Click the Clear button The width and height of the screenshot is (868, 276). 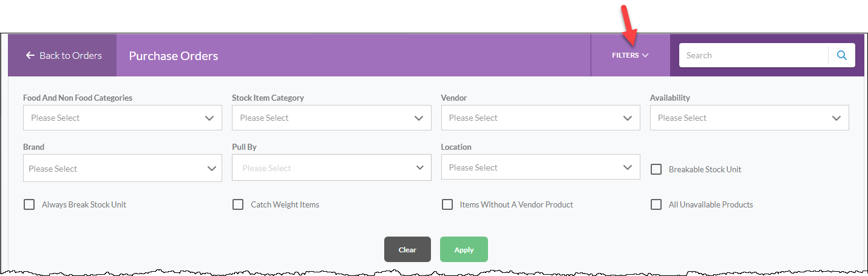(x=407, y=249)
